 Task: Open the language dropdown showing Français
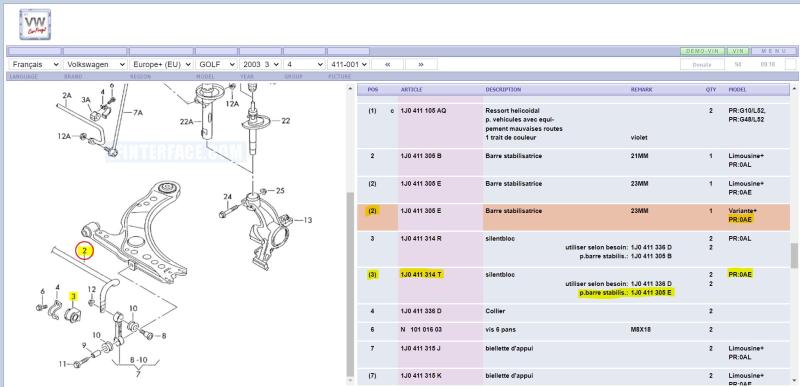35,65
